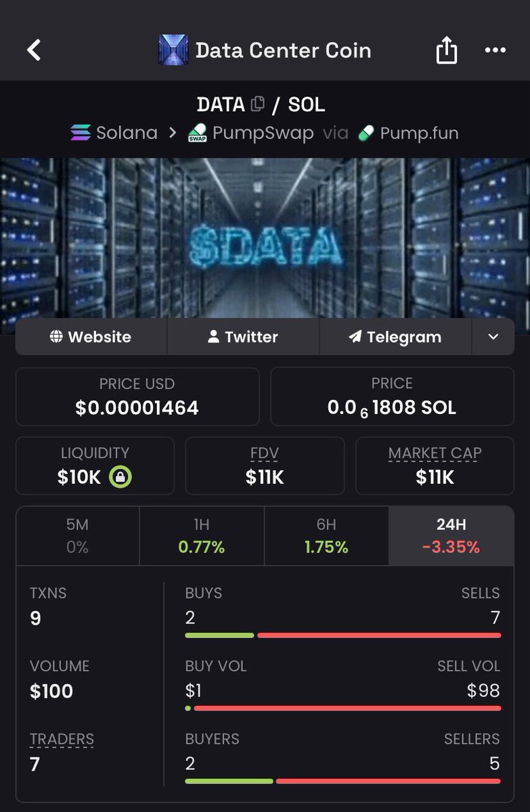
Task: Copy the DATA token address icon
Action: point(257,104)
